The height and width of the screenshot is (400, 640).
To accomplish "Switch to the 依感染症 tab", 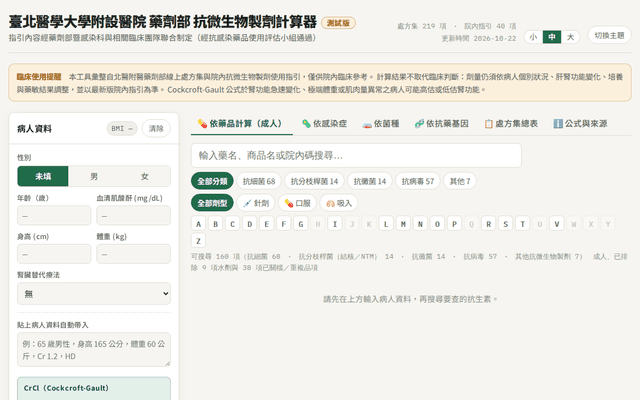I will (324, 124).
